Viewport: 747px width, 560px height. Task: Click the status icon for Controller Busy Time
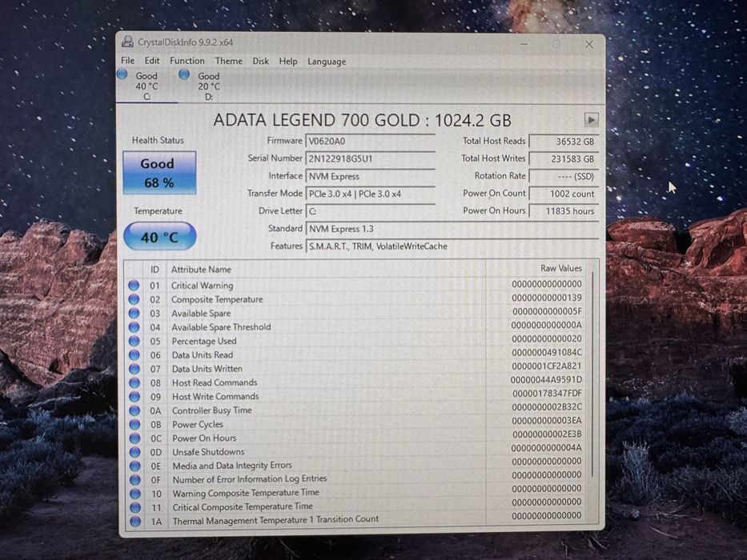point(135,410)
